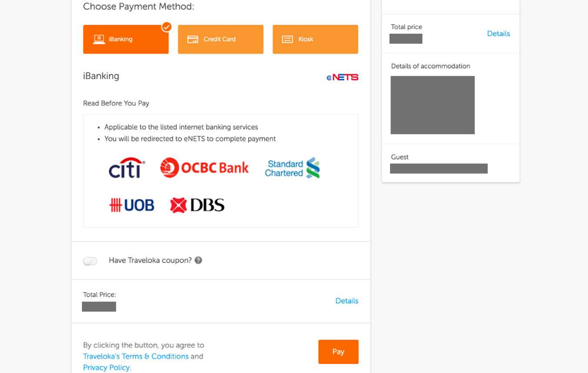588x373 pixels.
Task: Open coupon help via the question mark icon
Action: pyautogui.click(x=198, y=260)
